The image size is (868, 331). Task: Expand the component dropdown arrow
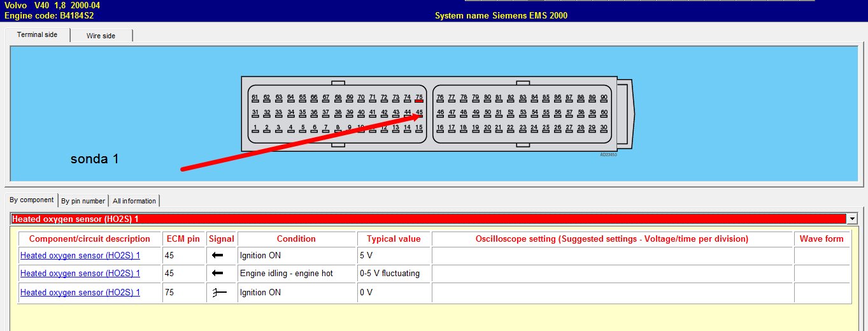(851, 219)
